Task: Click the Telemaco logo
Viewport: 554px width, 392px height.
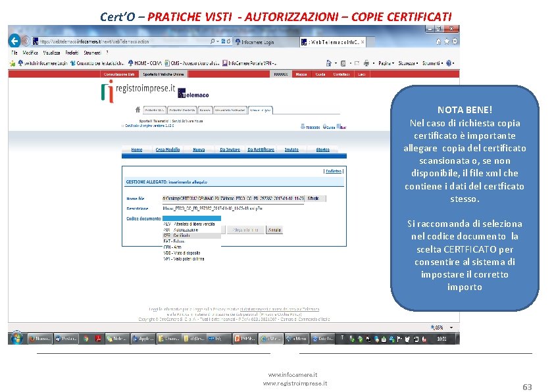Action: coord(193,93)
